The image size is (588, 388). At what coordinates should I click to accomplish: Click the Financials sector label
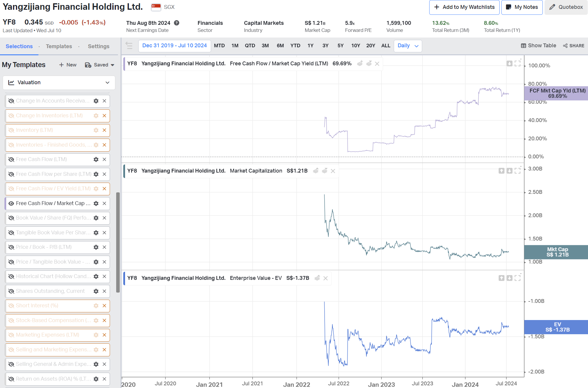click(210, 23)
